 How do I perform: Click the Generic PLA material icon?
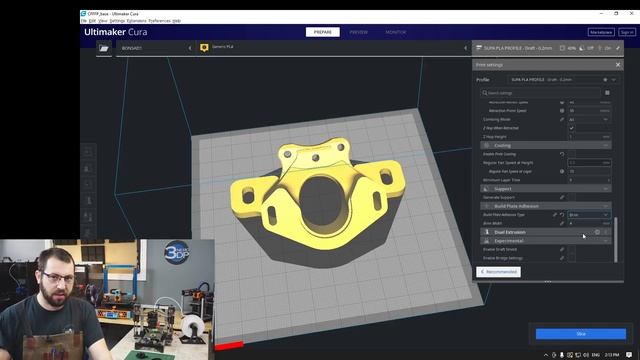point(204,48)
